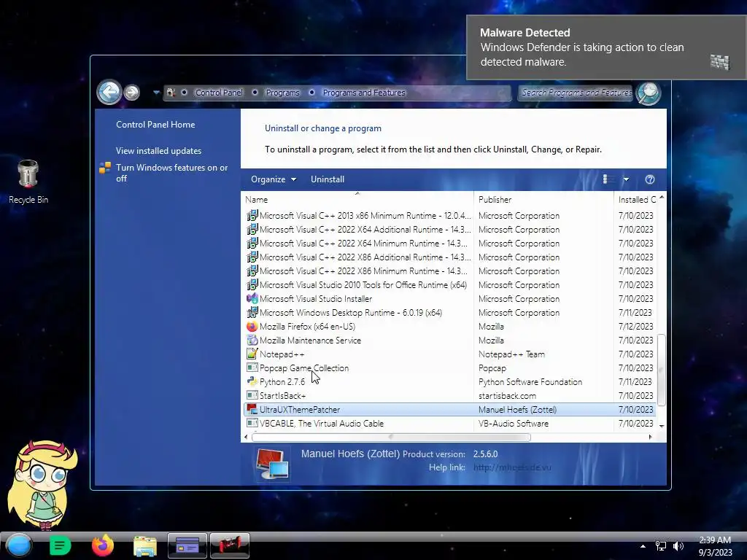The image size is (747, 560).
Task: Click the Windows Defender wall icon in notification
Action: [x=720, y=61]
